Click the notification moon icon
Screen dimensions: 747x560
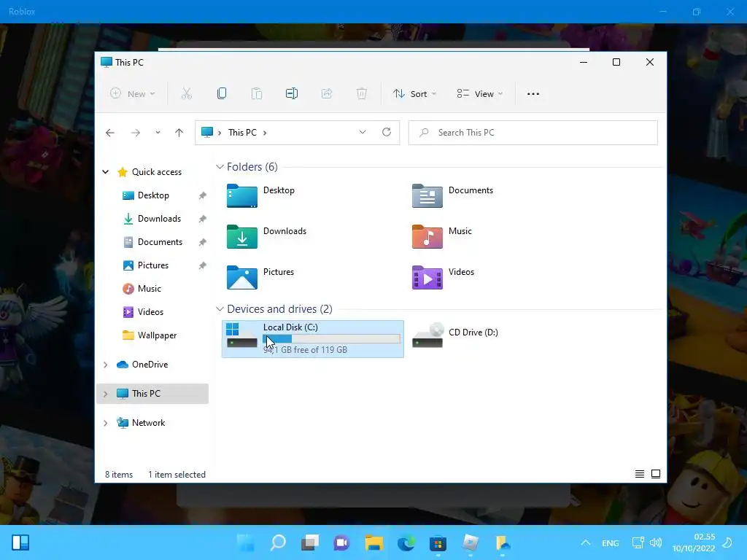[727, 542]
